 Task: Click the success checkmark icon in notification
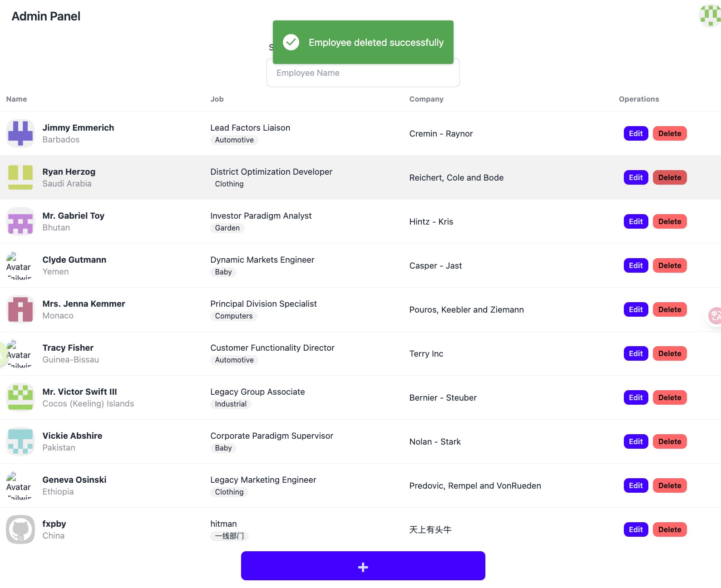tap(291, 42)
